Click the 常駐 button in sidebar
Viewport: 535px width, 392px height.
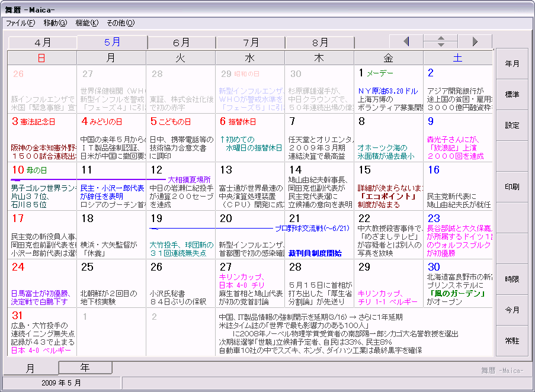[x=512, y=341]
